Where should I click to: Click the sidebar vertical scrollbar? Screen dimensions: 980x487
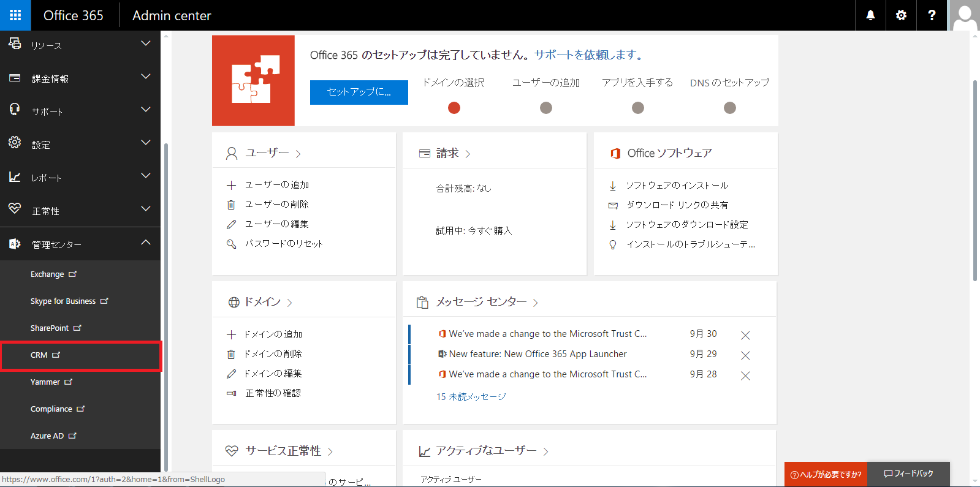[x=166, y=306]
